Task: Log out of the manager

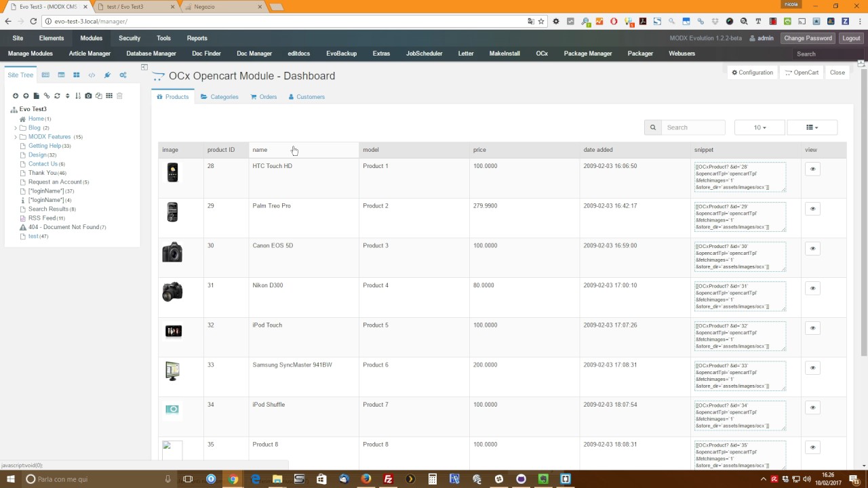Action: click(x=851, y=38)
